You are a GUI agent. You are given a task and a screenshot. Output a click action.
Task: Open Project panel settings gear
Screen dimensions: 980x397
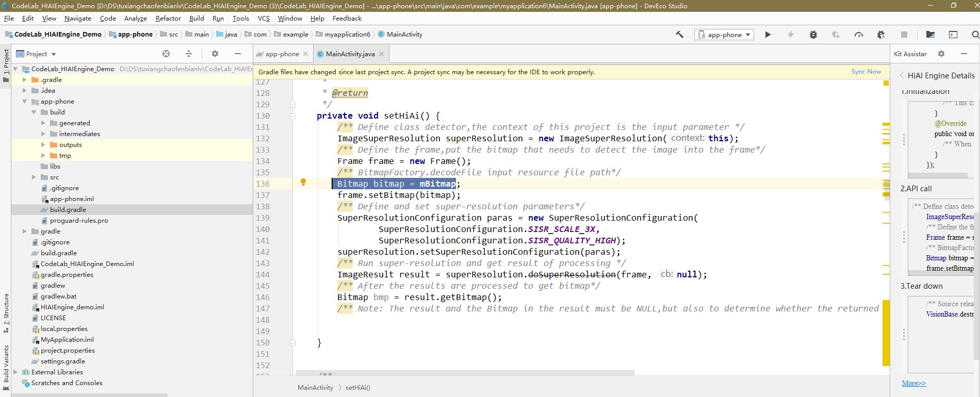[215, 54]
